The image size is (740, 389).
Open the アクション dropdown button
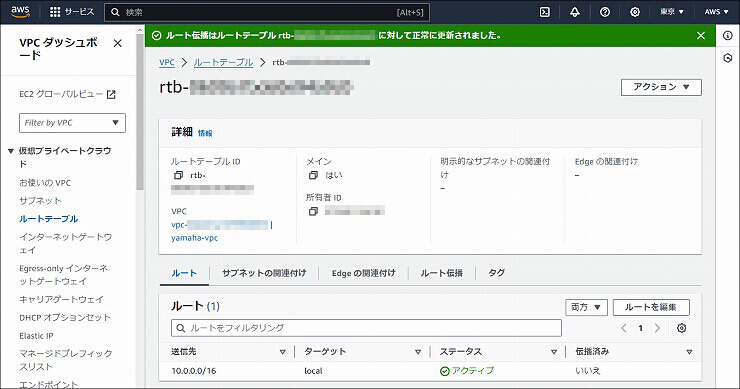point(661,87)
